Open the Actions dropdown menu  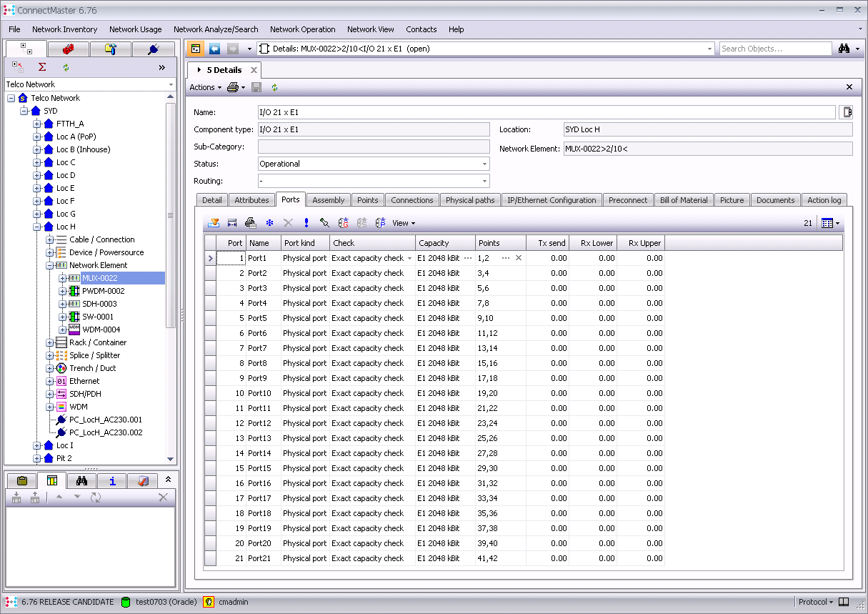205,87
